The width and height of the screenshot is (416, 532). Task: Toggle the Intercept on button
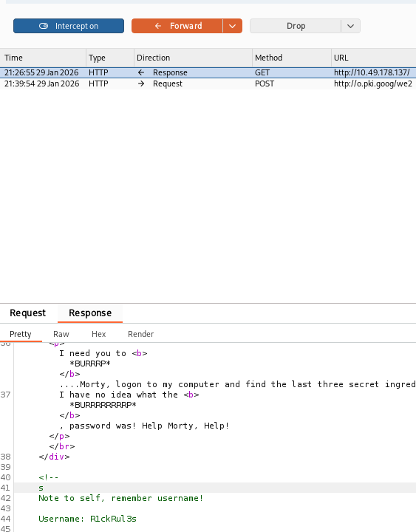(x=69, y=26)
